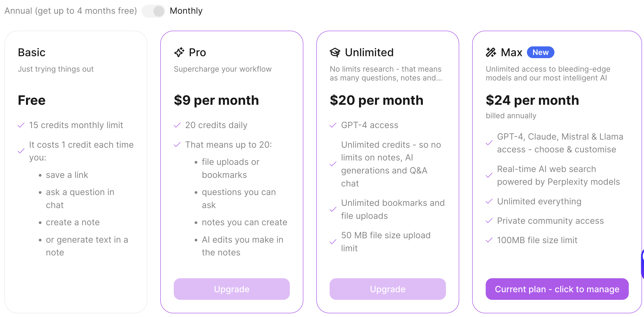Click the checkmark beside GPT-4 access

pyautogui.click(x=333, y=125)
